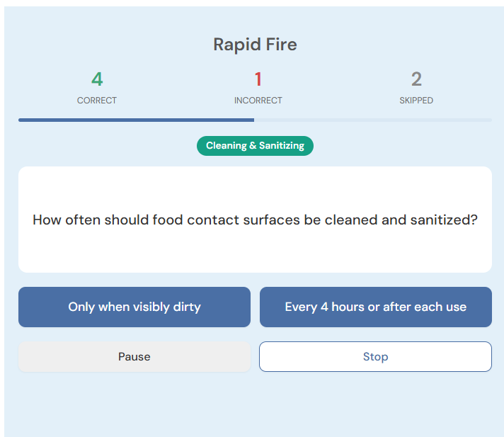Stop the Rapid Fire session
Screen dimensions: 504x437
coord(375,356)
